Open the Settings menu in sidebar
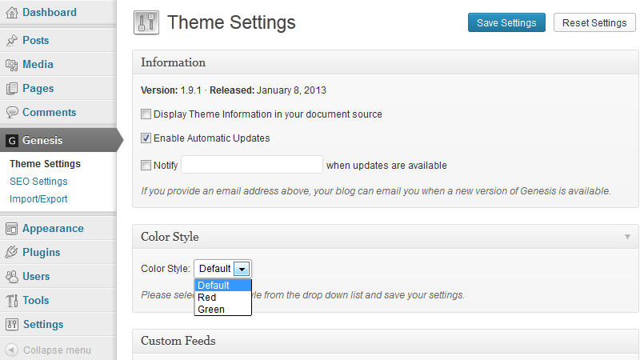The width and height of the screenshot is (644, 360). pyautogui.click(x=58, y=324)
